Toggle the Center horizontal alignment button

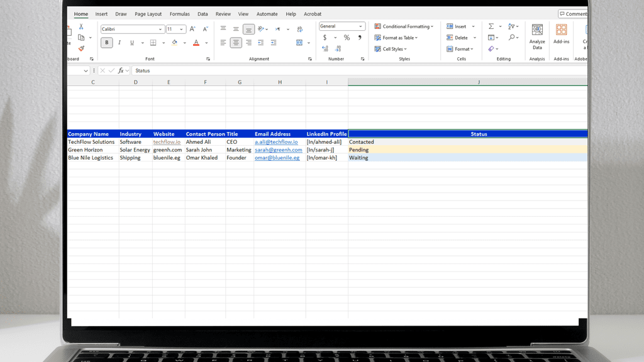tap(236, 43)
